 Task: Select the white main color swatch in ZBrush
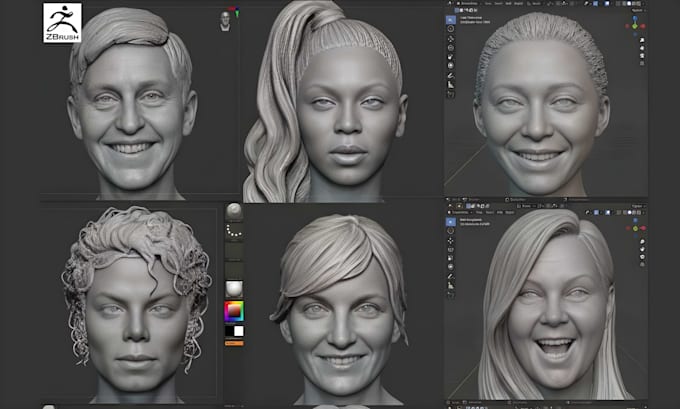pos(239,331)
